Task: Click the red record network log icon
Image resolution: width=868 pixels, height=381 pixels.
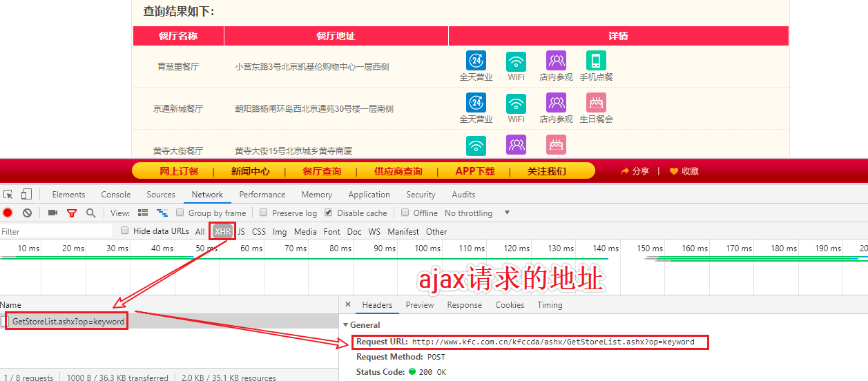Action: click(x=8, y=213)
